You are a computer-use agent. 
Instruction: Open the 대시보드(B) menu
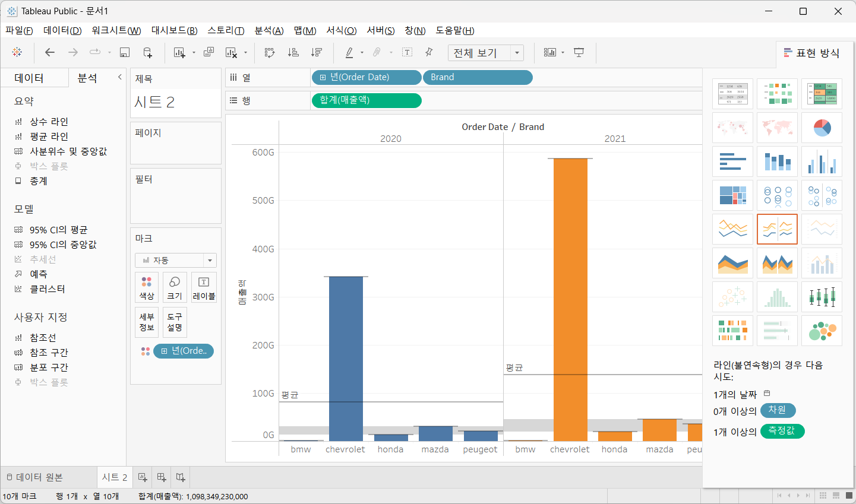(x=174, y=30)
